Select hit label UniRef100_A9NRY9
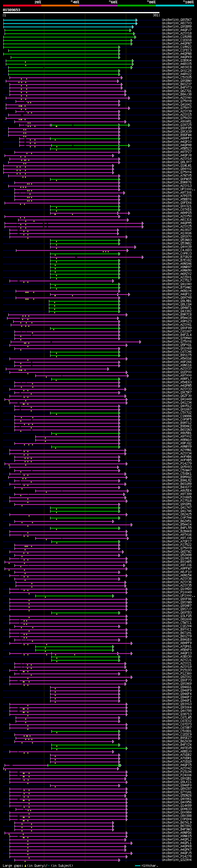 (x=176, y=447)
